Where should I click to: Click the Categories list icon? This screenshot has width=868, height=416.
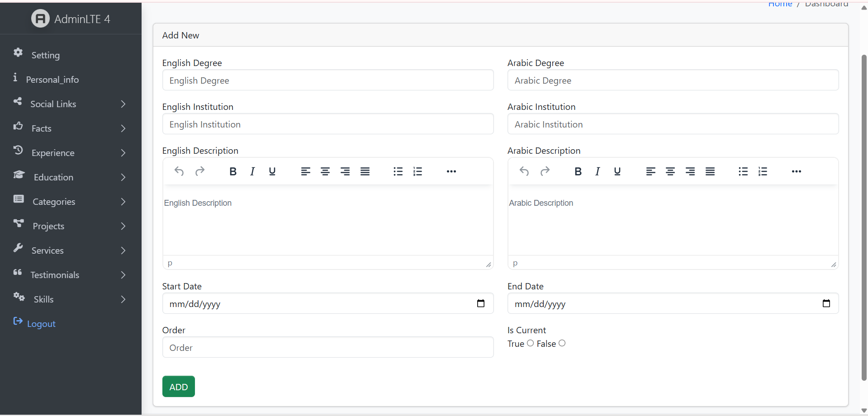[19, 199]
